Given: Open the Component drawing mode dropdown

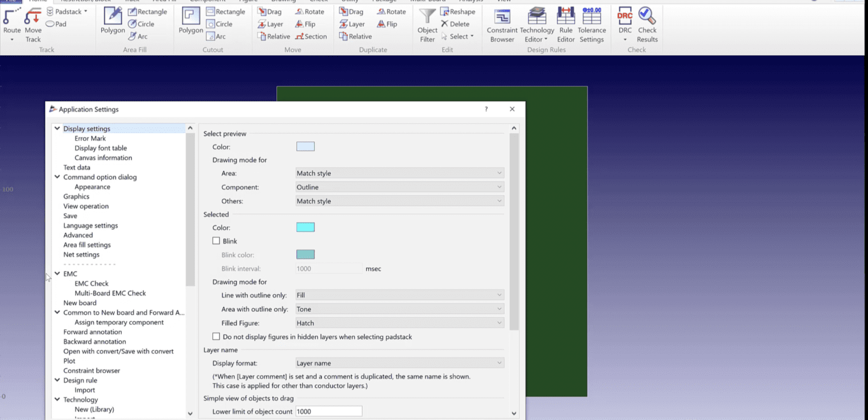Looking at the screenshot, I should click(400, 187).
